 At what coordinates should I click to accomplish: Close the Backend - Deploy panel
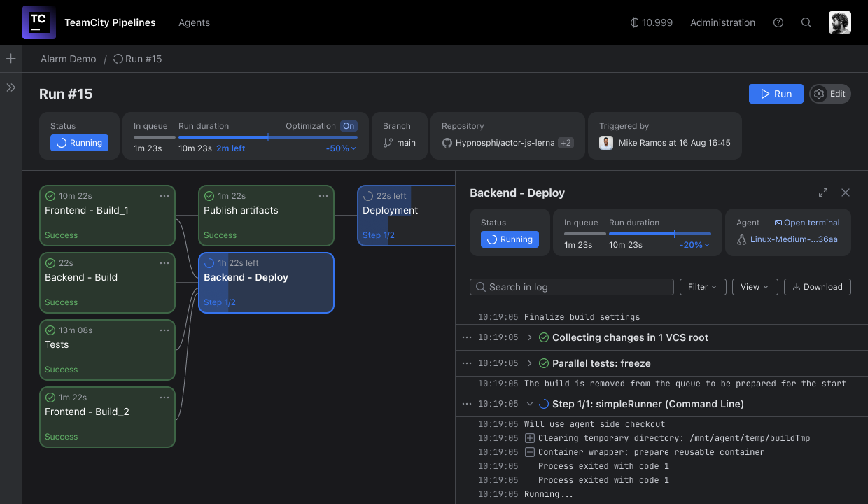pos(846,192)
